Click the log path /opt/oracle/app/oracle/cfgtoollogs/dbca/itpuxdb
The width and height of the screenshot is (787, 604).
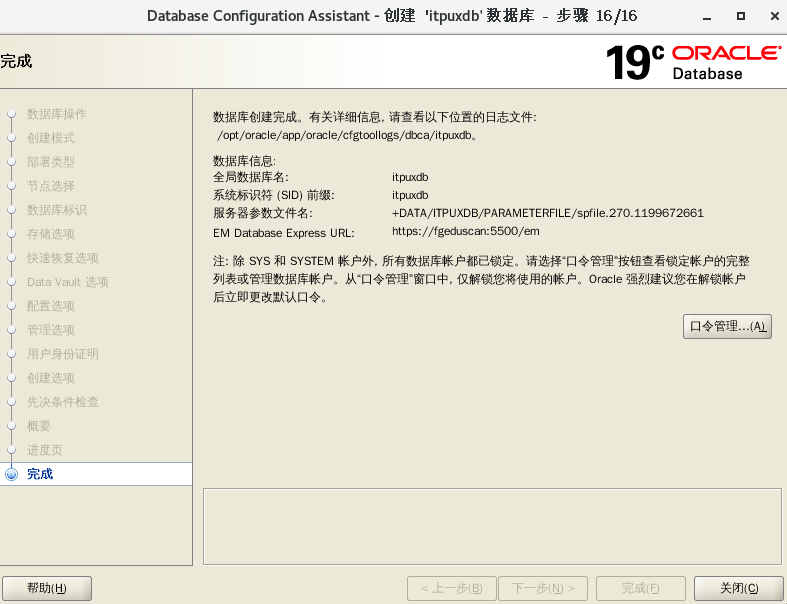pyautogui.click(x=345, y=135)
